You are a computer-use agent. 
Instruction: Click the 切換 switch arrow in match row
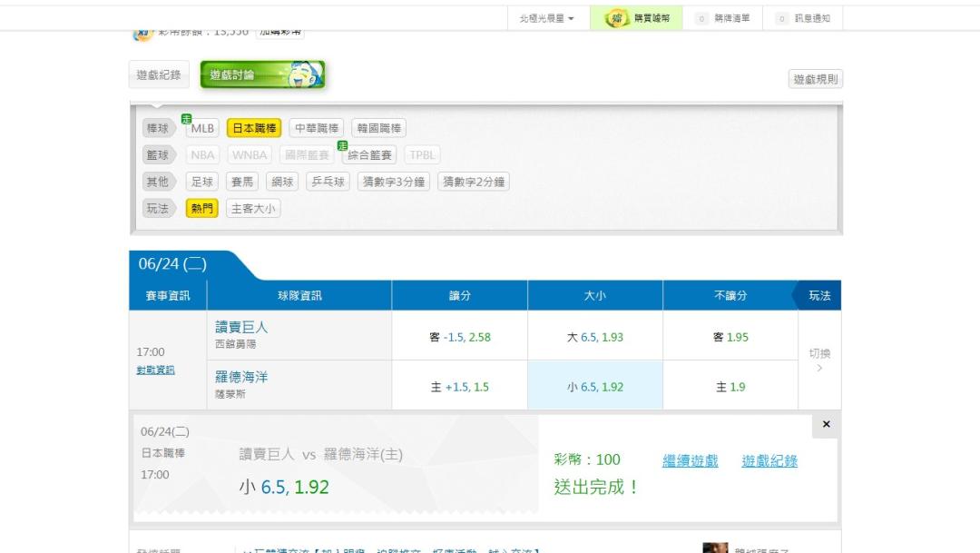click(820, 360)
